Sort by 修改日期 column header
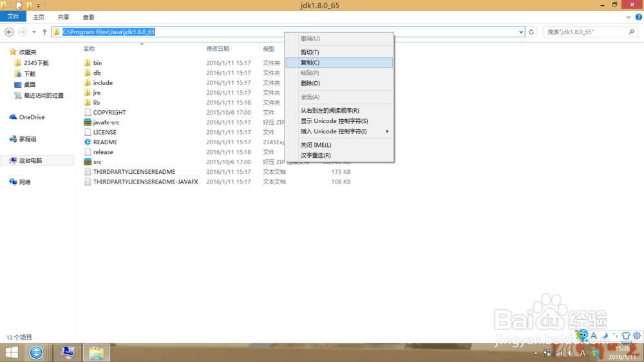 218,49
